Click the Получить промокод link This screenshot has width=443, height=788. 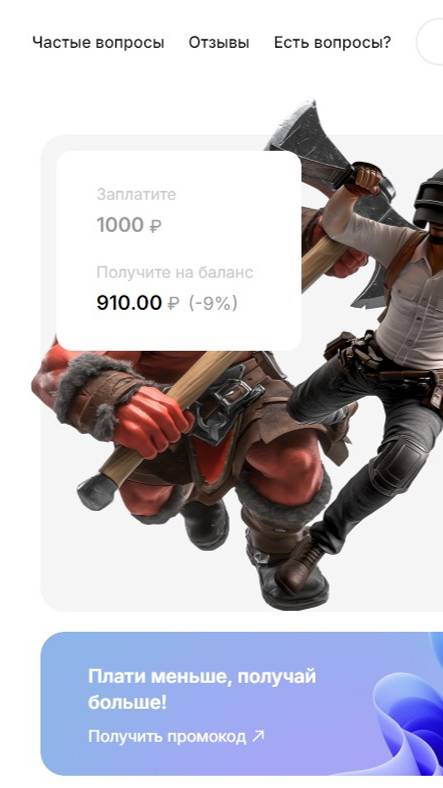click(167, 736)
